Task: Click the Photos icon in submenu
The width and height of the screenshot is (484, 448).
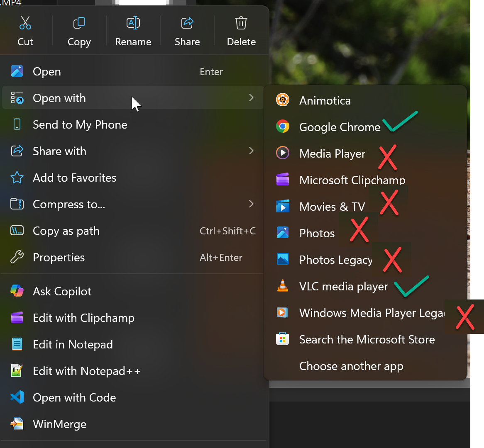Action: 282,233
